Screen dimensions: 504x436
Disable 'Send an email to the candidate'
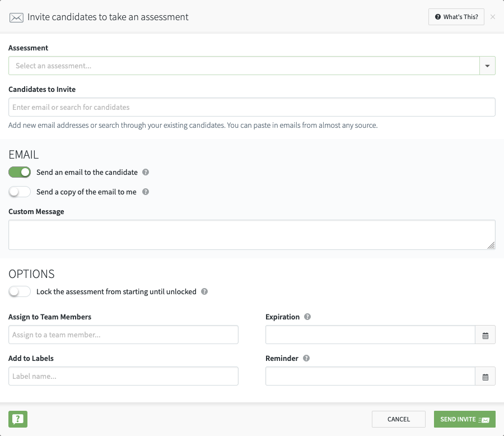[x=20, y=172]
